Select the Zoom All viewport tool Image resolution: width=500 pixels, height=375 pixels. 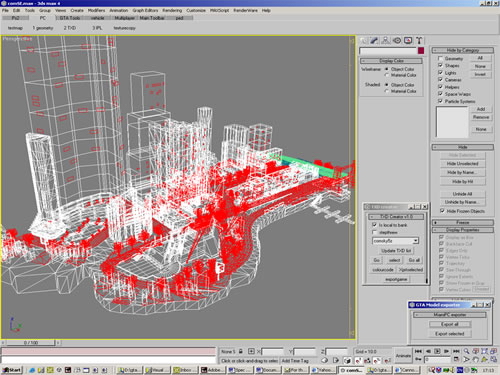[476, 351]
